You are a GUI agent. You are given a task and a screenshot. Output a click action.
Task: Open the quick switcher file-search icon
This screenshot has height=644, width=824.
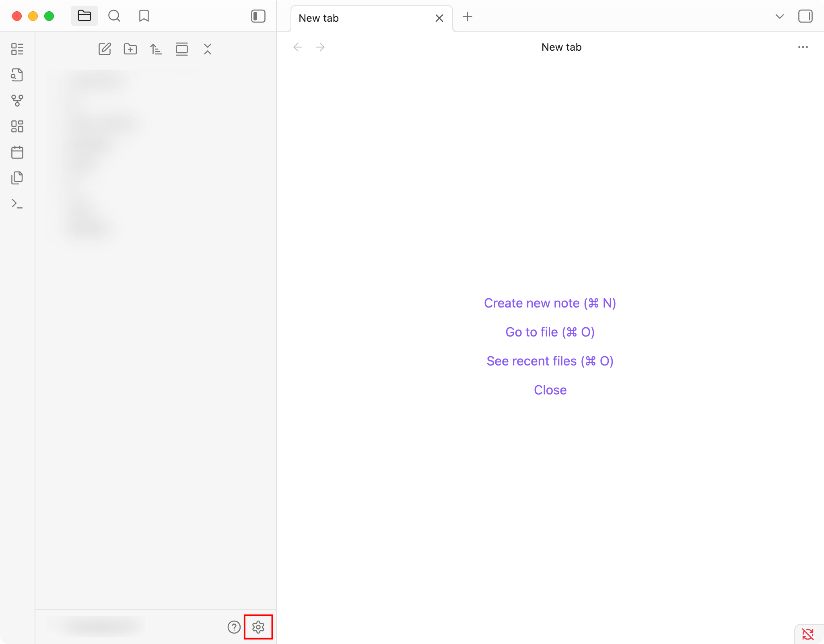[17, 75]
